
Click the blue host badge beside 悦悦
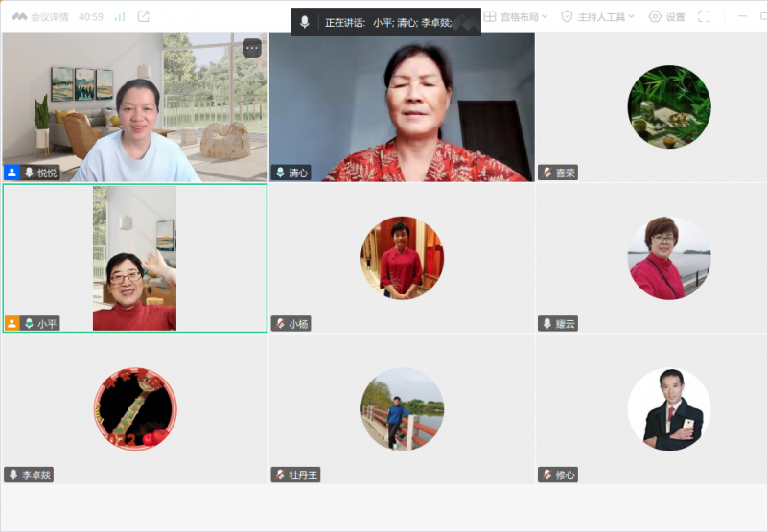click(12, 173)
